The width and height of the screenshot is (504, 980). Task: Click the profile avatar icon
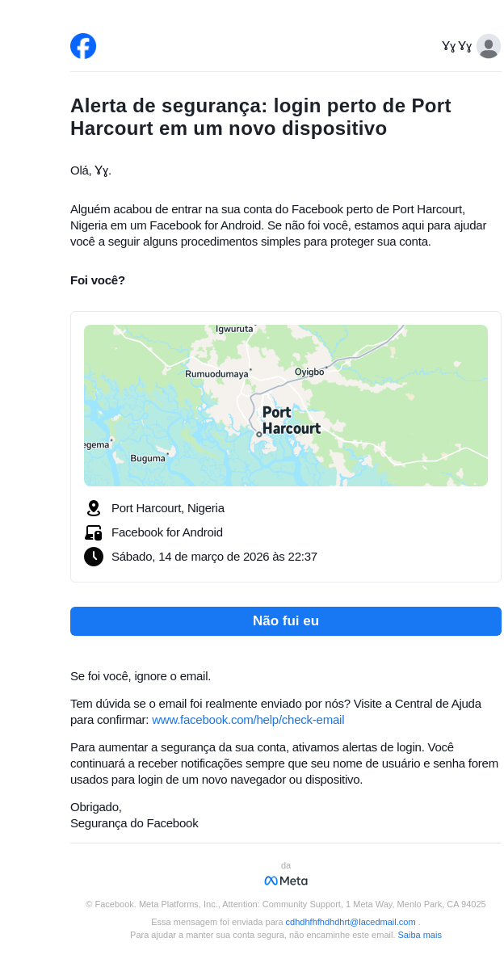(489, 46)
